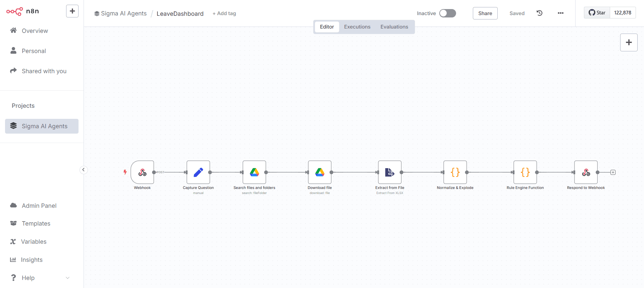Open the Admin Panel
The width and height of the screenshot is (644, 288).
(39, 206)
